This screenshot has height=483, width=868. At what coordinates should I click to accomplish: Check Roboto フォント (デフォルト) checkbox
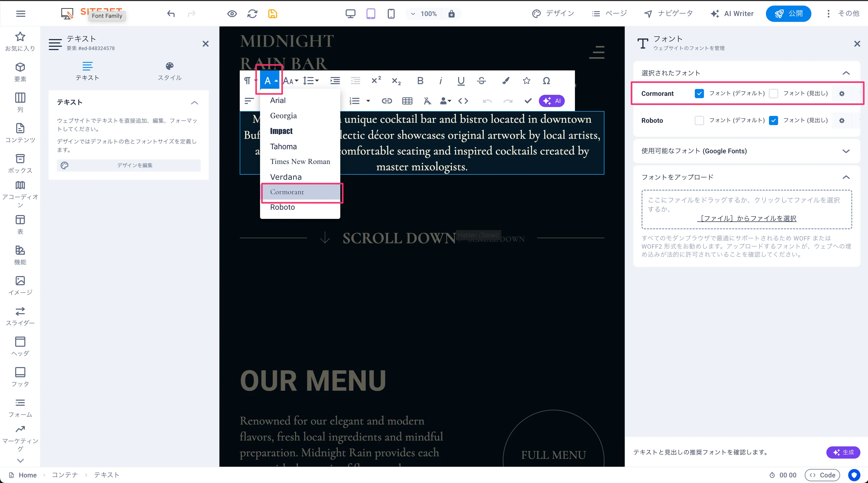tap(699, 120)
